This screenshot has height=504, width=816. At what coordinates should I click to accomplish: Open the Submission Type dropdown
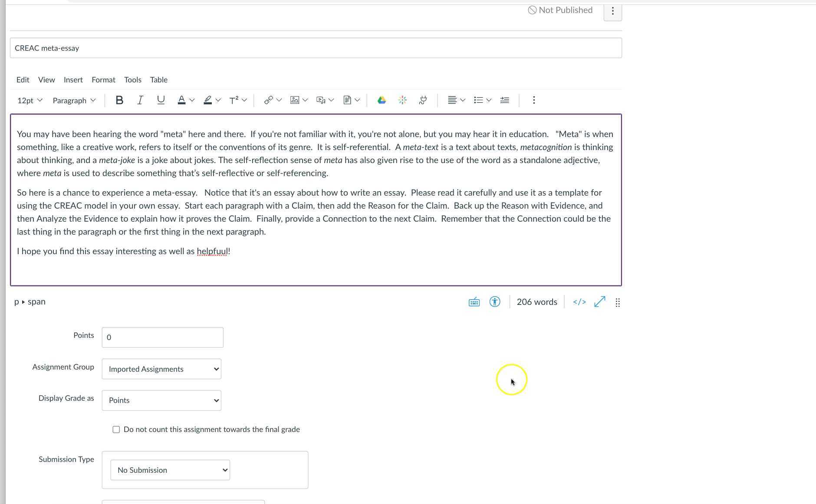[170, 470]
